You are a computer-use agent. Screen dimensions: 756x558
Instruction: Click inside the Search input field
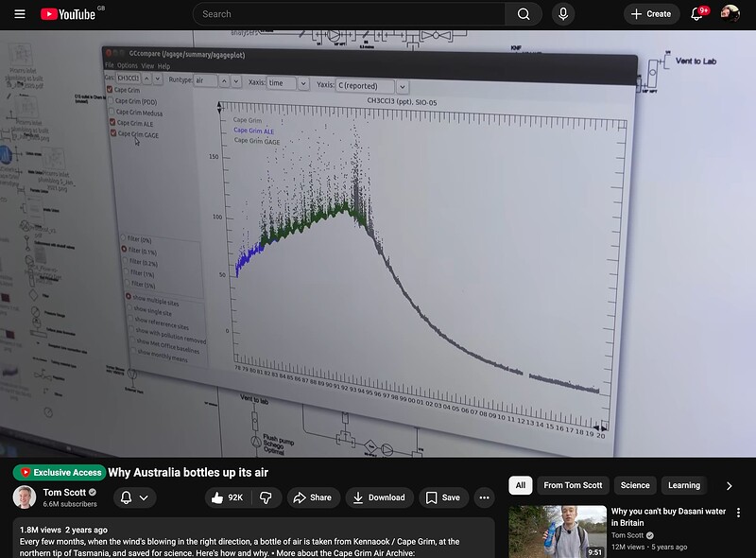(x=350, y=14)
